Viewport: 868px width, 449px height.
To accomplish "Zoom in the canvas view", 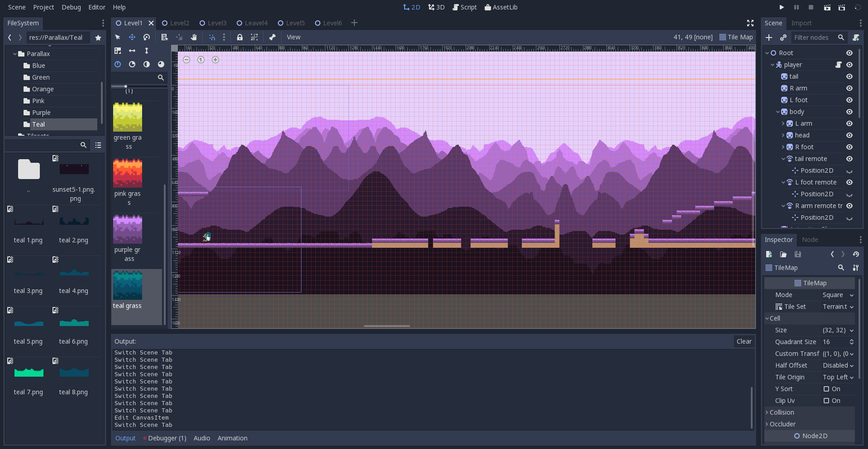I will point(215,60).
